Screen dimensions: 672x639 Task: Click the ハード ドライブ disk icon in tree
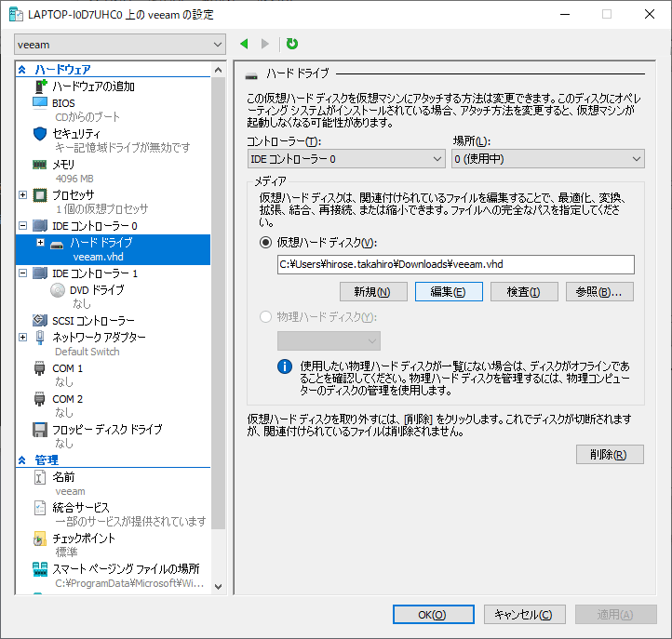tap(57, 245)
